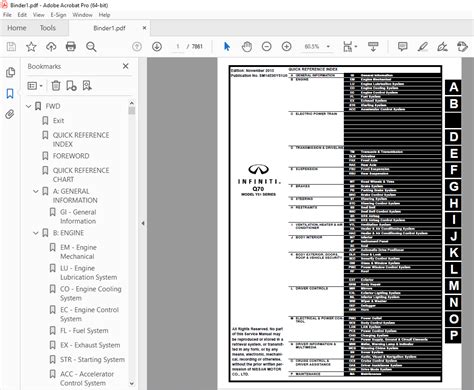Open the File menu

pos(7,15)
